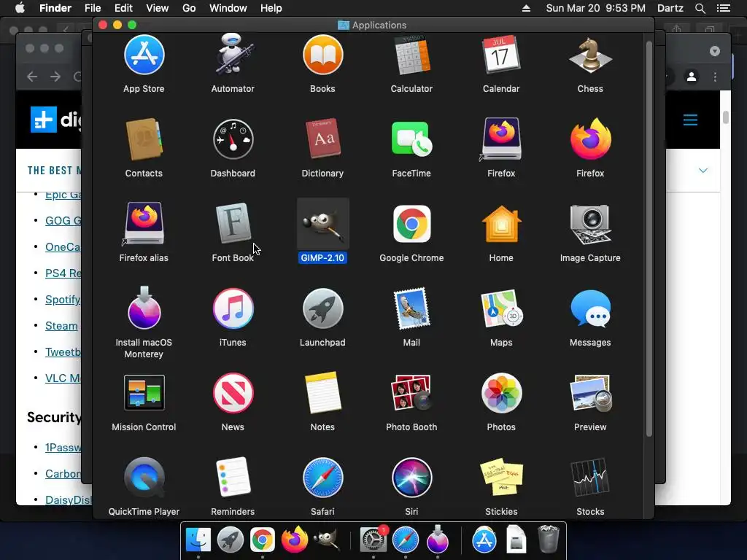The width and height of the screenshot is (747, 560).
Task: Select the Stocks app icon
Action: (x=590, y=477)
